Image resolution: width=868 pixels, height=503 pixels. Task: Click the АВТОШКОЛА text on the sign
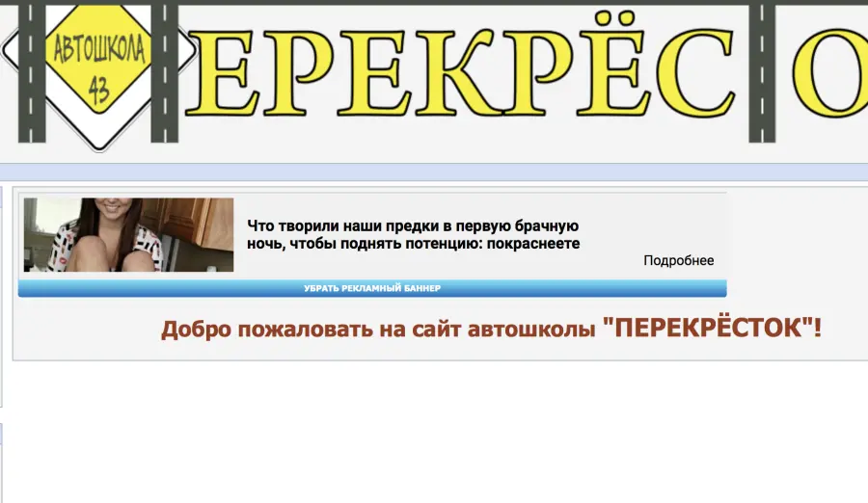[99, 50]
